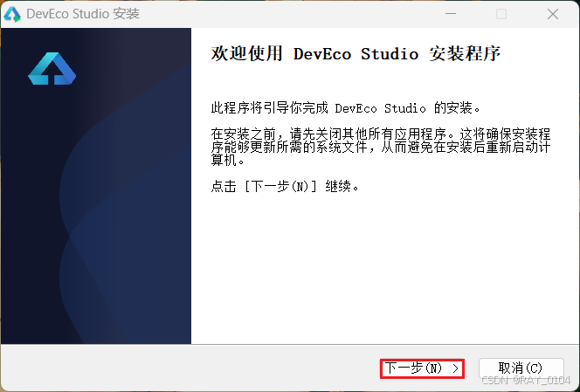Close the DevEco Studio 安装 window
The width and height of the screenshot is (580, 392).
tap(553, 14)
